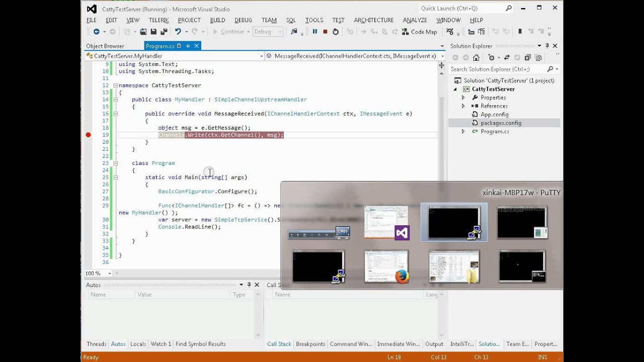Click the Save All toolbar icon
The width and height of the screenshot is (644, 362).
tap(164, 32)
